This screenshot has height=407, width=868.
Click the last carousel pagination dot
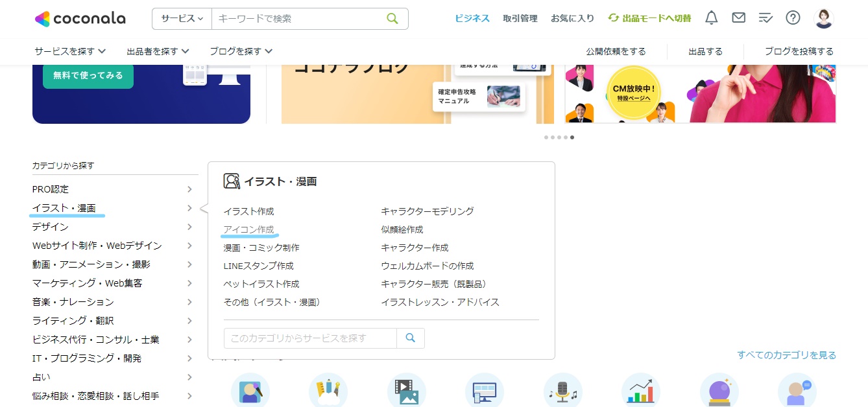coord(572,137)
